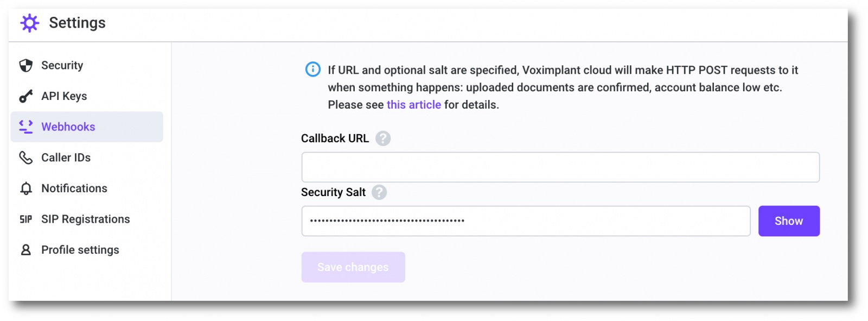Click the Security shield icon
This screenshot has height=321, width=868.
pos(25,66)
